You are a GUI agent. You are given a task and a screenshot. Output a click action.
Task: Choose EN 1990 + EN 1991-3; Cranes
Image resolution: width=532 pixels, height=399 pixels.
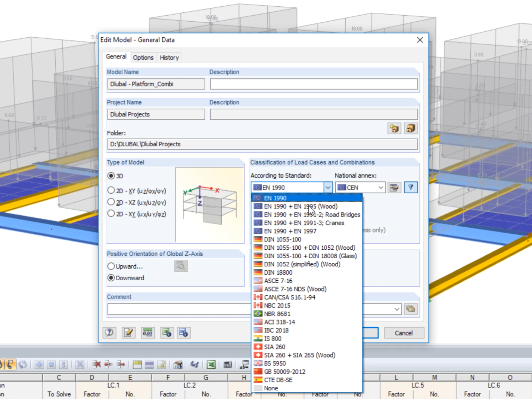click(307, 223)
